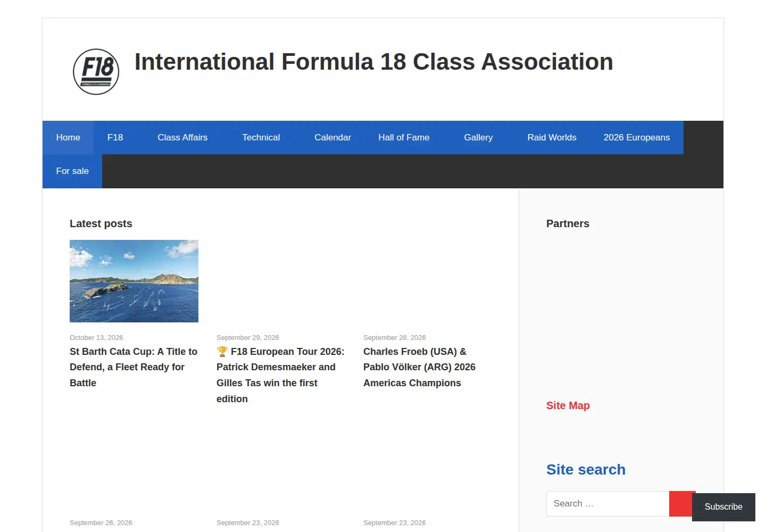Viewport: 766px width, 532px height.
Task: Click the red search submit button
Action: 681,504
